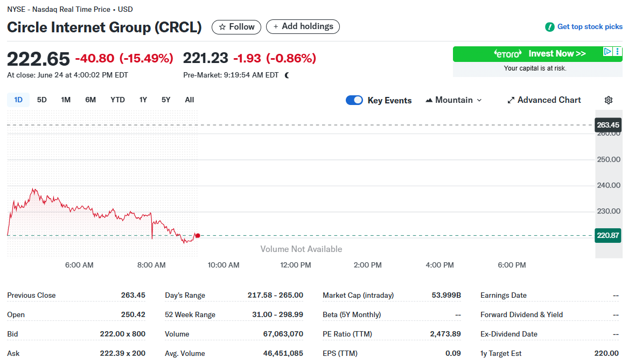Click the Beta (5Y Monthly) label

click(x=352, y=314)
